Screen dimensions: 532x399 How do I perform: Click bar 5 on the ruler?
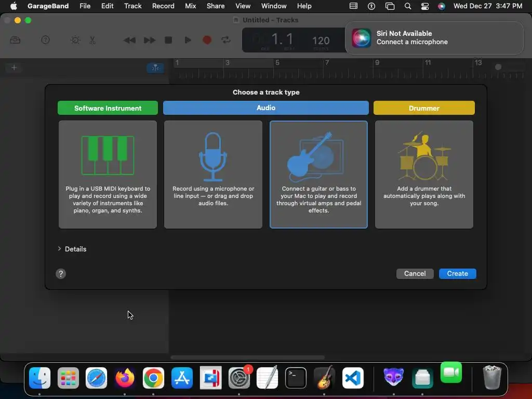pyautogui.click(x=277, y=63)
